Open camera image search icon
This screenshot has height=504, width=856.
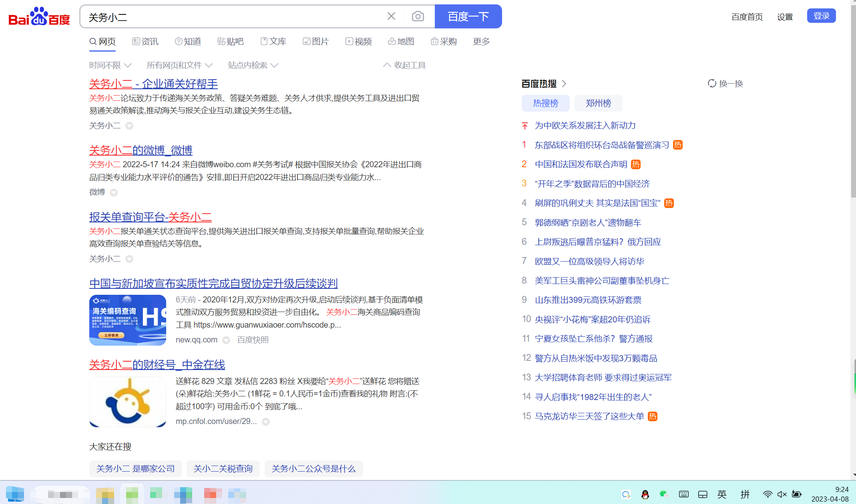418,16
